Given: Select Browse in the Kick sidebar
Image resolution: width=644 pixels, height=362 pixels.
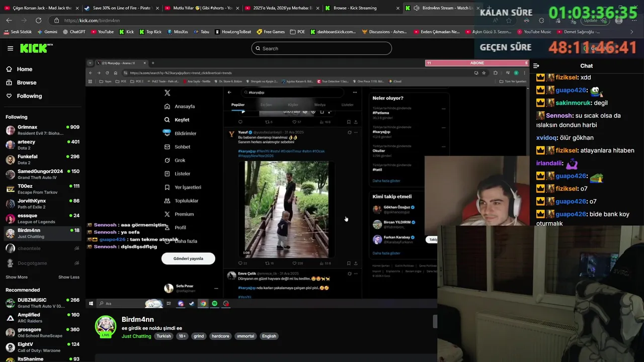Looking at the screenshot, I should [x=21, y=82].
